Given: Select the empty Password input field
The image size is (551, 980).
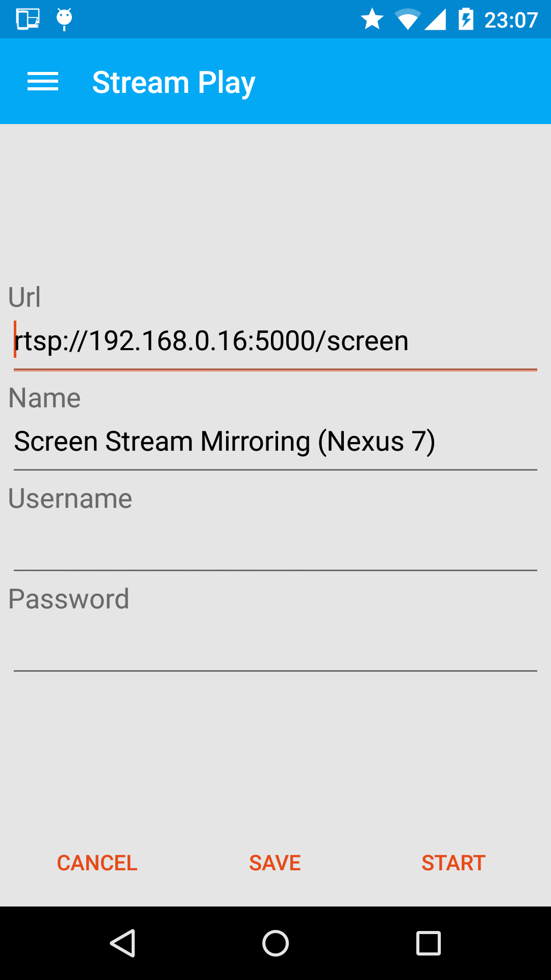Looking at the screenshot, I should point(275,644).
